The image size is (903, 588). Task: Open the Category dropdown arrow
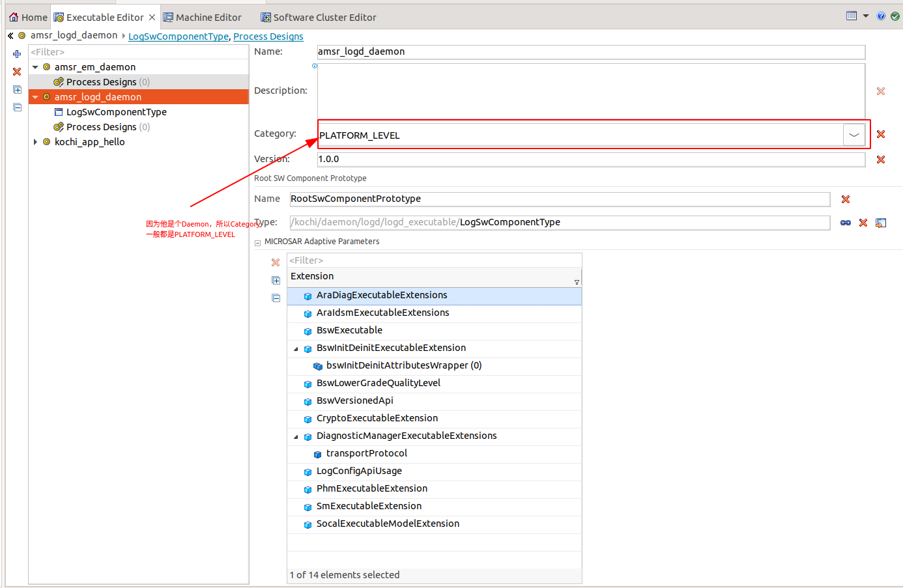point(854,135)
